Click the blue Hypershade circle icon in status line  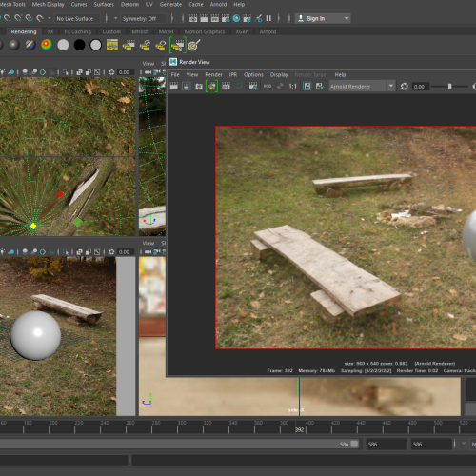236,18
